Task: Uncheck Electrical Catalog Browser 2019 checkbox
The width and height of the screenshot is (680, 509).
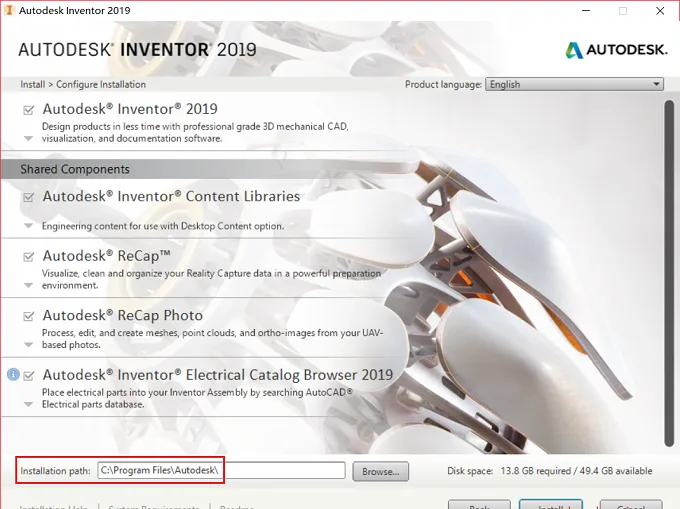Action: coord(29,375)
